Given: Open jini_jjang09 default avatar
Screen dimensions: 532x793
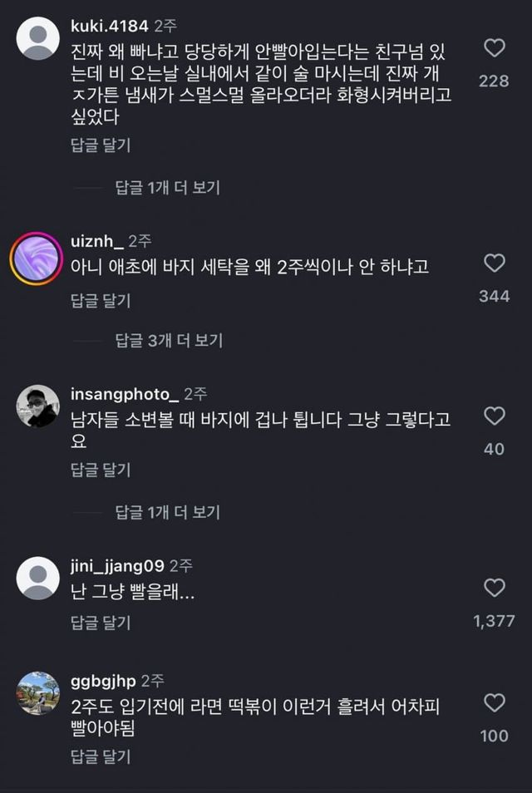Looking at the screenshot, I should 38,579.
